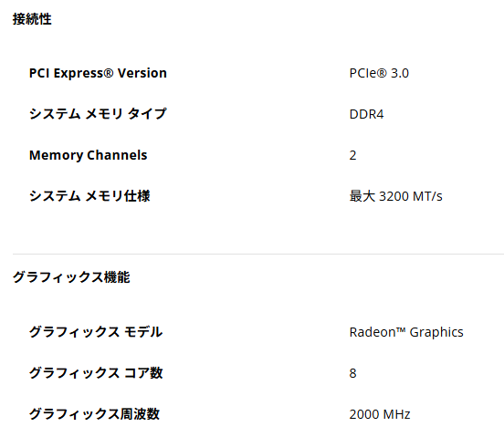Select the 2000 MHz frequency value
Screen dimensions: 504x437
pos(380,414)
